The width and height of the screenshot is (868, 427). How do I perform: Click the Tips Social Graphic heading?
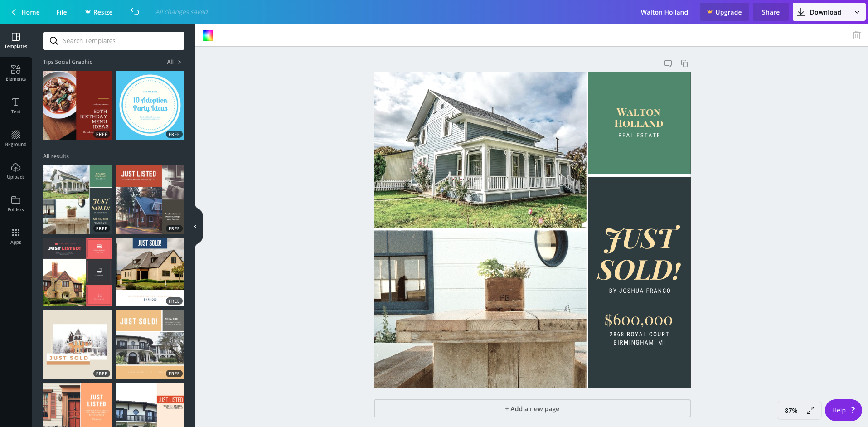68,62
